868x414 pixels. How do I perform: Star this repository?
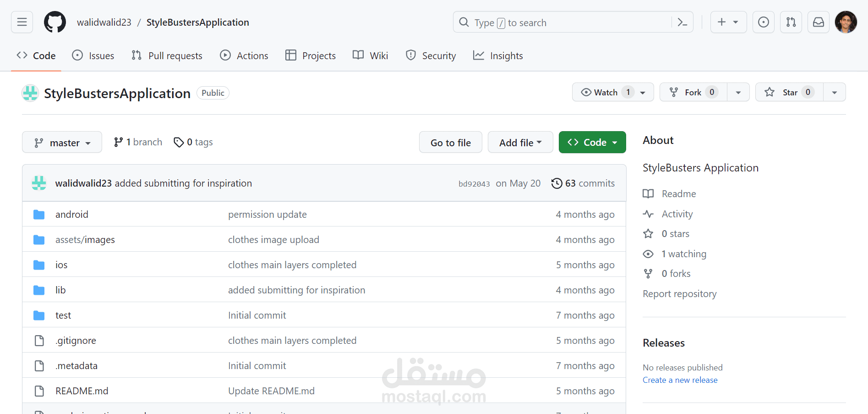coord(789,92)
